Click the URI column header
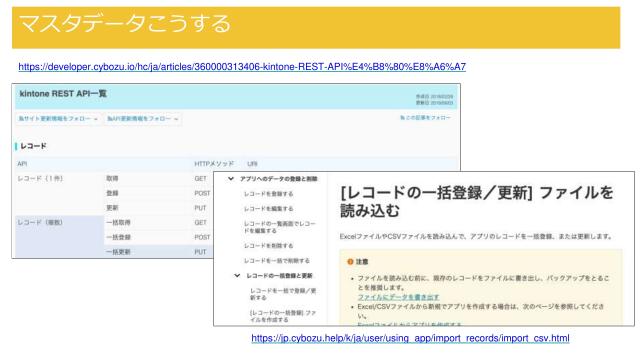 click(252, 164)
